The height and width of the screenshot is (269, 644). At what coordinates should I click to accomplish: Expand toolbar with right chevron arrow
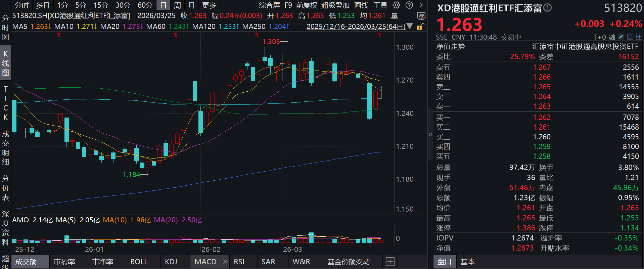tap(421, 5)
